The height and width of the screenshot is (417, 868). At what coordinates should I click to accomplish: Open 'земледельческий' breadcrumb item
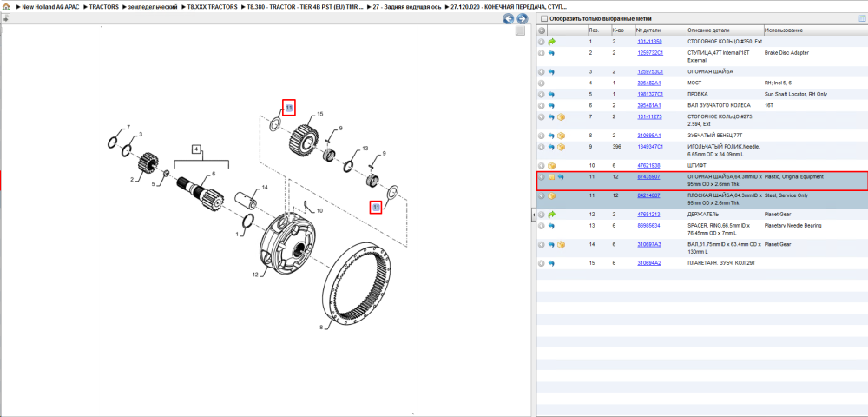(152, 7)
